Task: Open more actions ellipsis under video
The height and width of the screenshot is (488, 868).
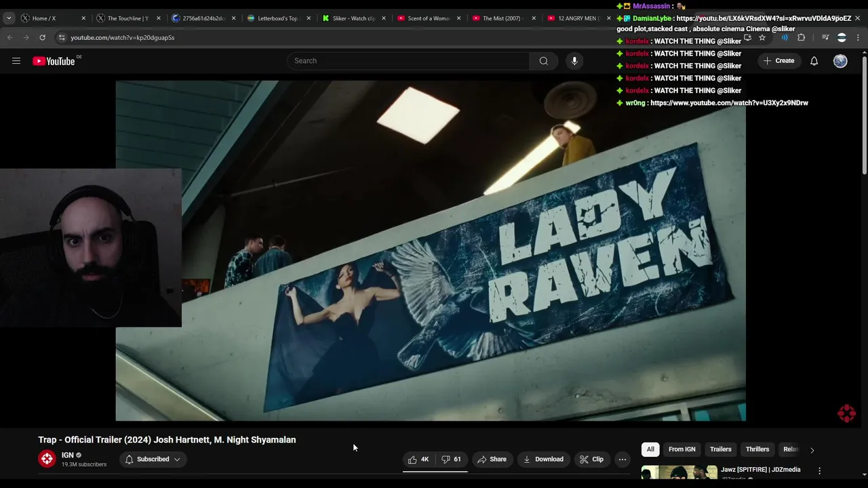Action: (622, 460)
